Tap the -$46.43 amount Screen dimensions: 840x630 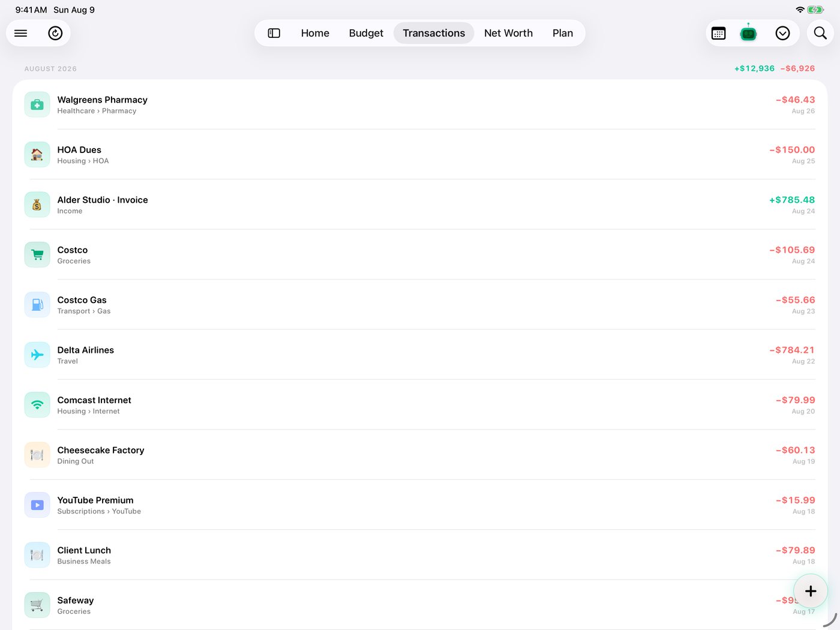click(x=795, y=100)
